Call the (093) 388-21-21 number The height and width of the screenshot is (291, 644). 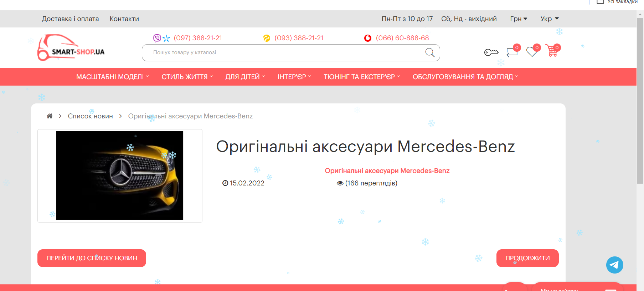point(299,38)
